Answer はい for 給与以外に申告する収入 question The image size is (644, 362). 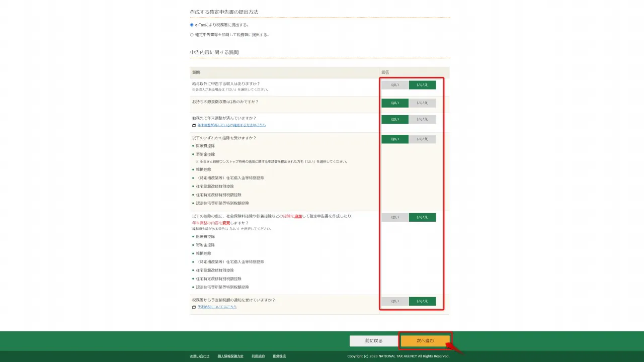point(395,85)
